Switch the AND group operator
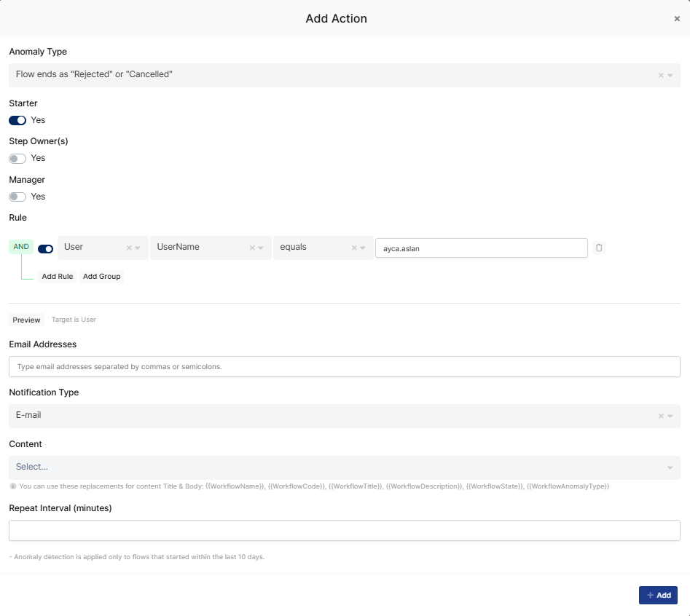Screen dimensions: 690x616 point(21,247)
